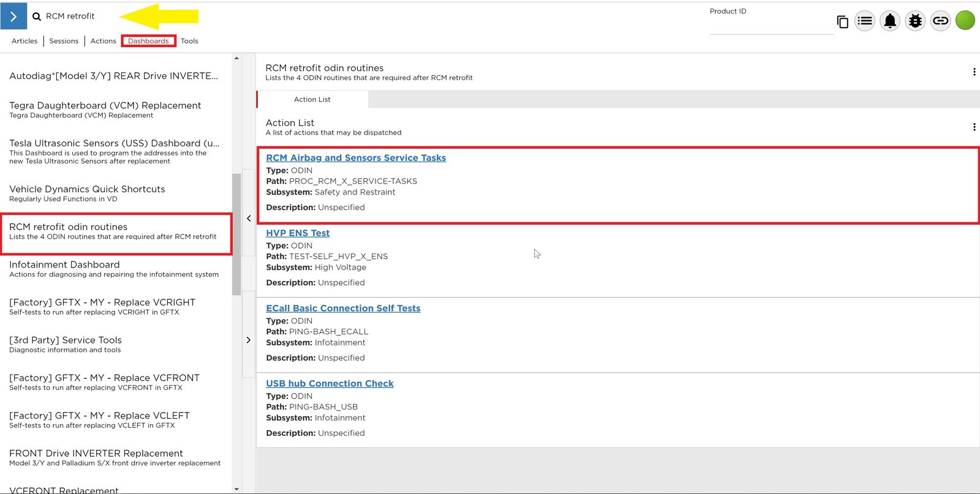
Task: Collapse the left panel with the left chevron
Action: coord(249,218)
